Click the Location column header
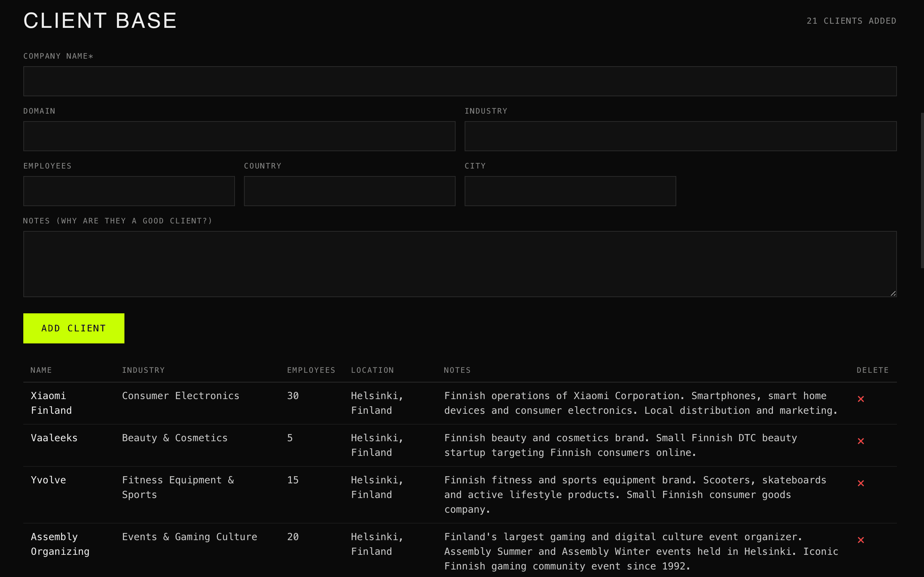The width and height of the screenshot is (924, 577). [373, 370]
